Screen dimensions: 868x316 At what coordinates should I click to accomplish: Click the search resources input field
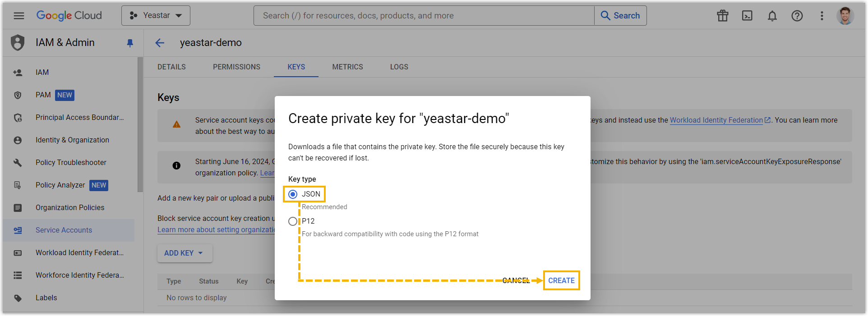coord(423,16)
